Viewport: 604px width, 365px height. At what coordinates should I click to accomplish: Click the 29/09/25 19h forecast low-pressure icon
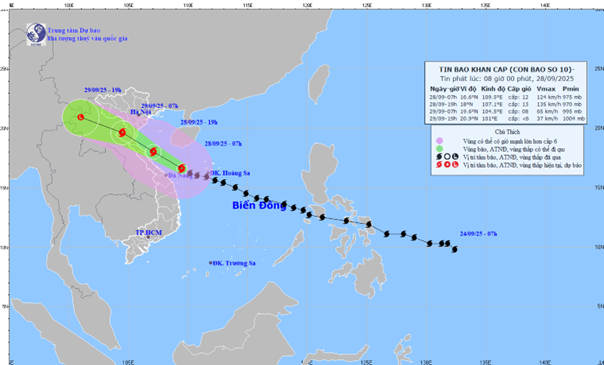[81, 117]
